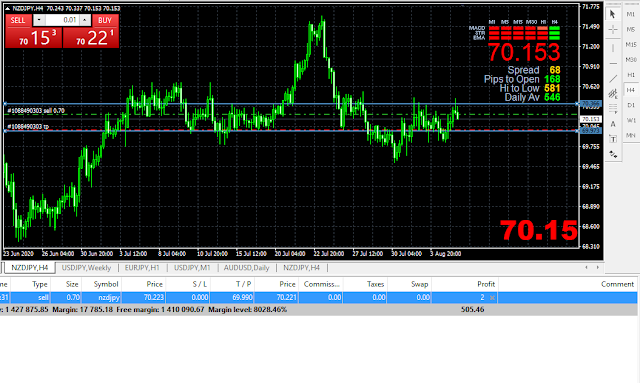Select the Equidistant Channel tool

[613, 94]
